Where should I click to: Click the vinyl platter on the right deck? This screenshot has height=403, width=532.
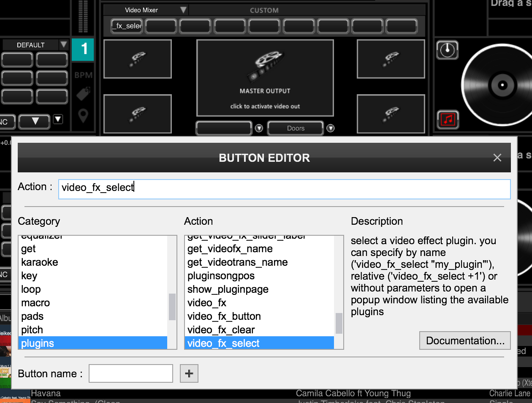pyautogui.click(x=502, y=84)
